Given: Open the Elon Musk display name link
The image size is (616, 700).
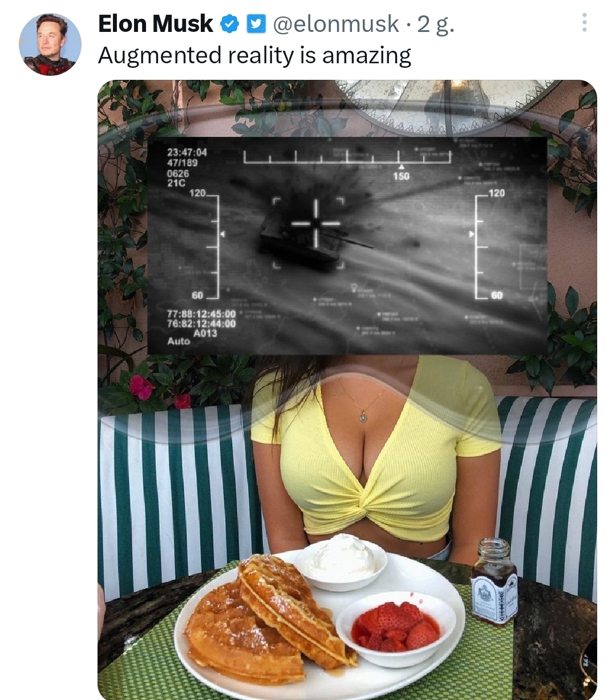Looking at the screenshot, I should pos(155,24).
